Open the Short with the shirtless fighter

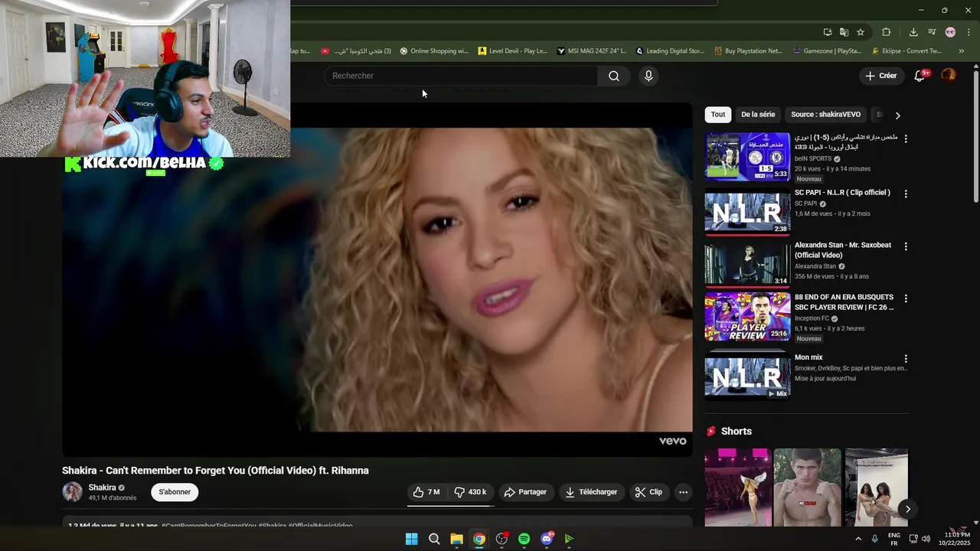coord(807,487)
